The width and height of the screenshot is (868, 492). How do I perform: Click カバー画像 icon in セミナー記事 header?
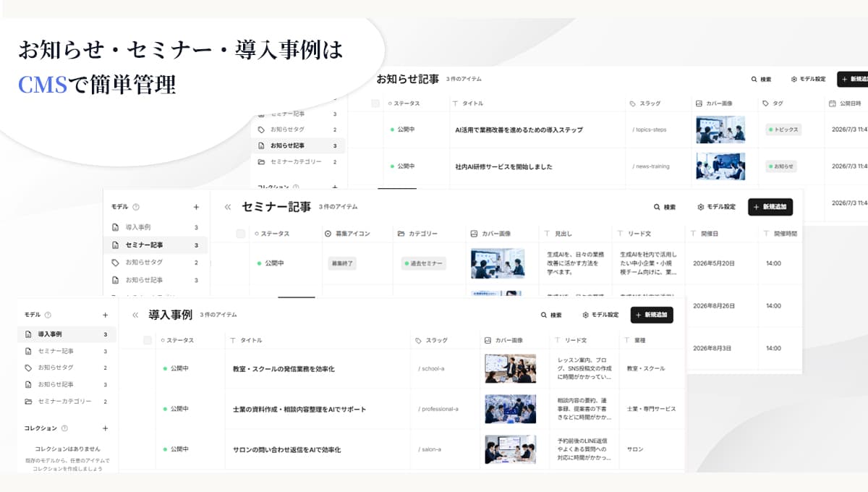(x=474, y=234)
